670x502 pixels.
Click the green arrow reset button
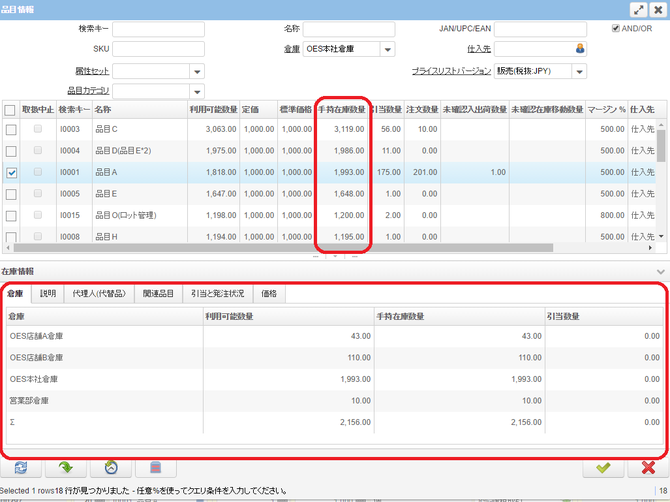pyautogui.click(x=66, y=468)
